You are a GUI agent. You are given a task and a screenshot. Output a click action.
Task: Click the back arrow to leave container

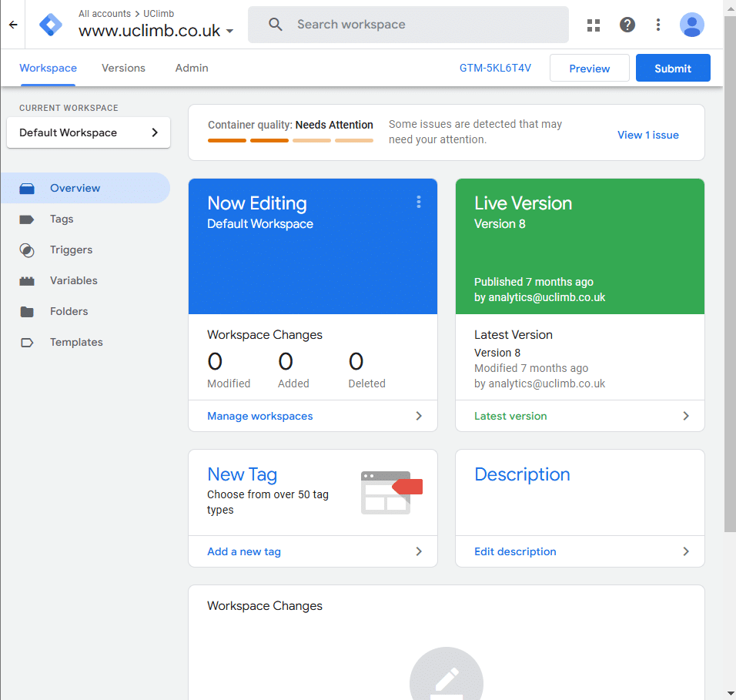(12, 24)
